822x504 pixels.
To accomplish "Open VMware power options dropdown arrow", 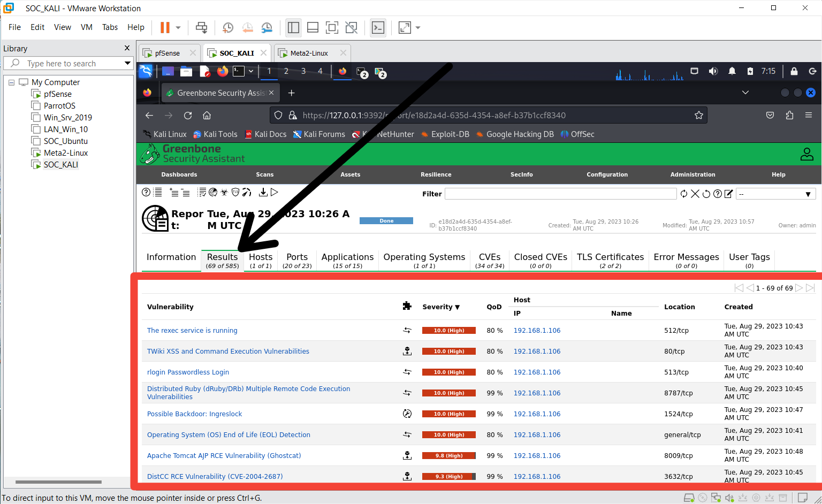I will [178, 27].
